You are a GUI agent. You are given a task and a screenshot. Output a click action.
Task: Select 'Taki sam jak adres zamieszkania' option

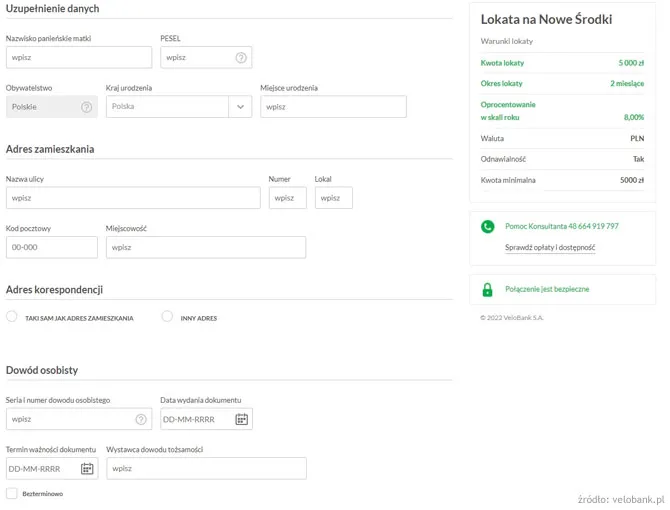(x=12, y=317)
